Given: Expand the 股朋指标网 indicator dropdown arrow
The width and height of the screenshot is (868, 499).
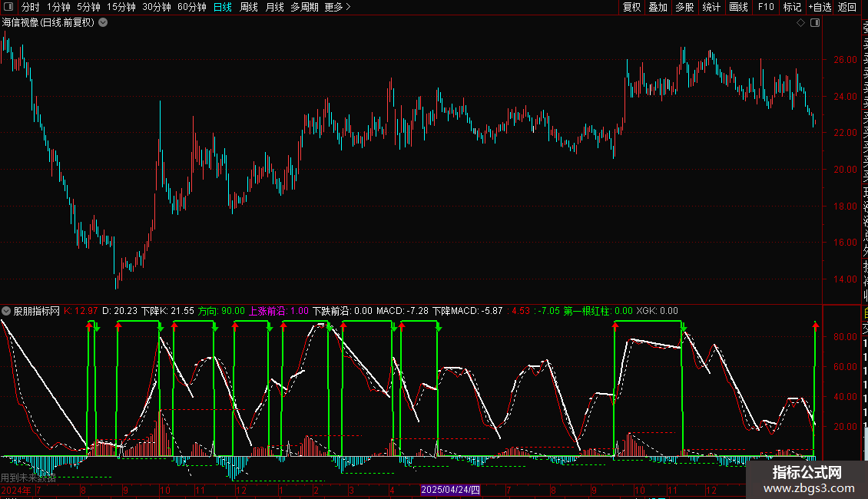Looking at the screenshot, I should (6, 311).
